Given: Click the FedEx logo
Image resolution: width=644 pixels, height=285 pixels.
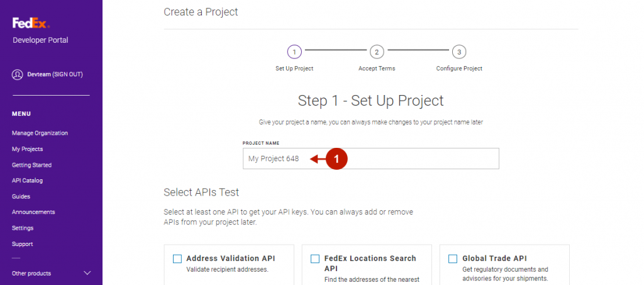Looking at the screenshot, I should tap(31, 23).
